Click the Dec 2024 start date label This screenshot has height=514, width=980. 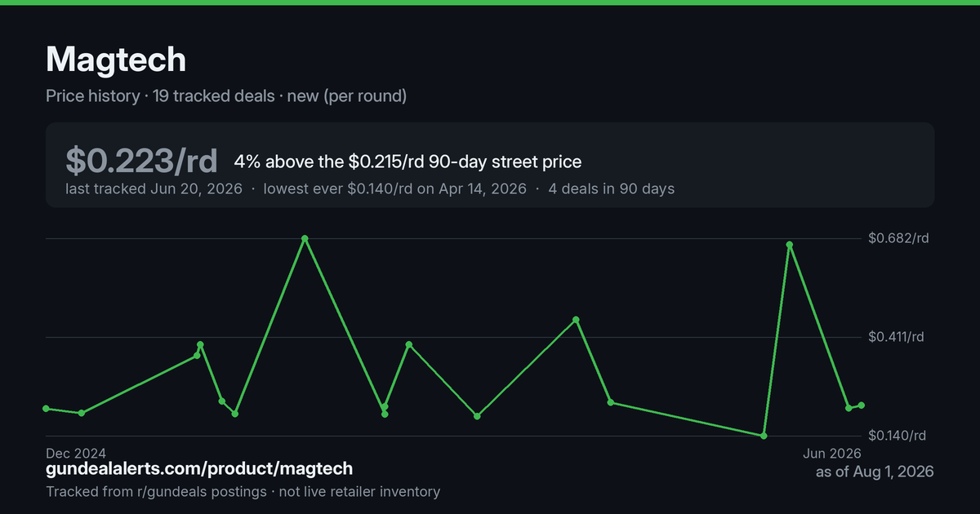point(76,453)
